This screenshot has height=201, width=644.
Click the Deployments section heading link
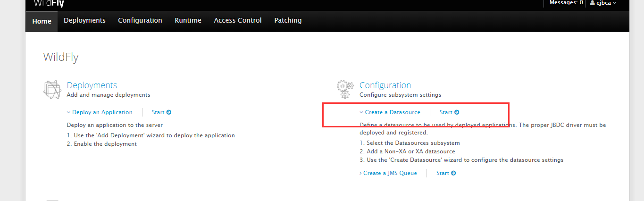(92, 85)
